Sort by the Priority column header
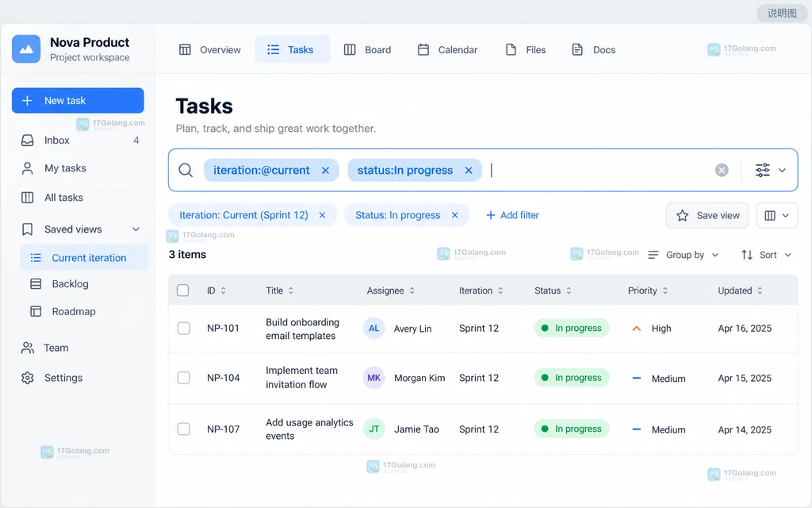 point(648,291)
